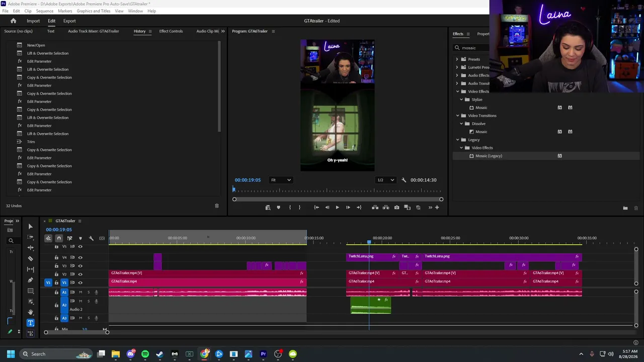Image resolution: width=644 pixels, height=362 pixels.
Task: Select the Ripple Edit tool
Action: coord(30,248)
